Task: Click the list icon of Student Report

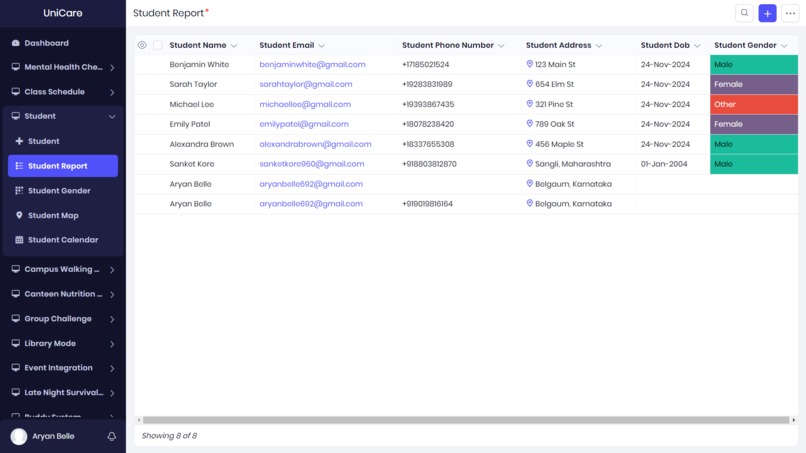Action: [19, 166]
